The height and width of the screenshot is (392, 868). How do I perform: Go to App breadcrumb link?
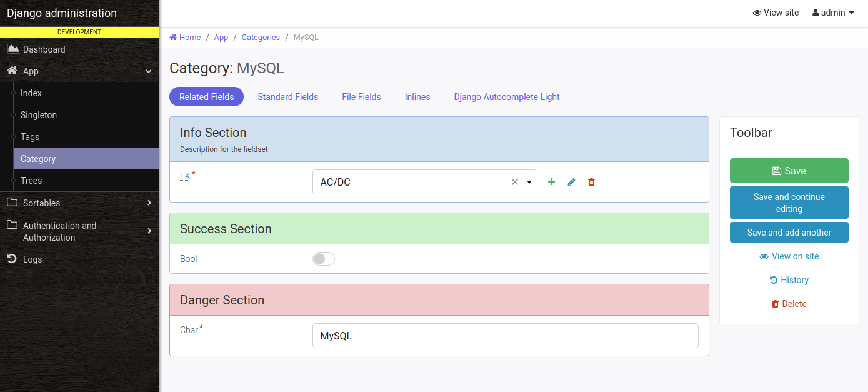tap(221, 38)
